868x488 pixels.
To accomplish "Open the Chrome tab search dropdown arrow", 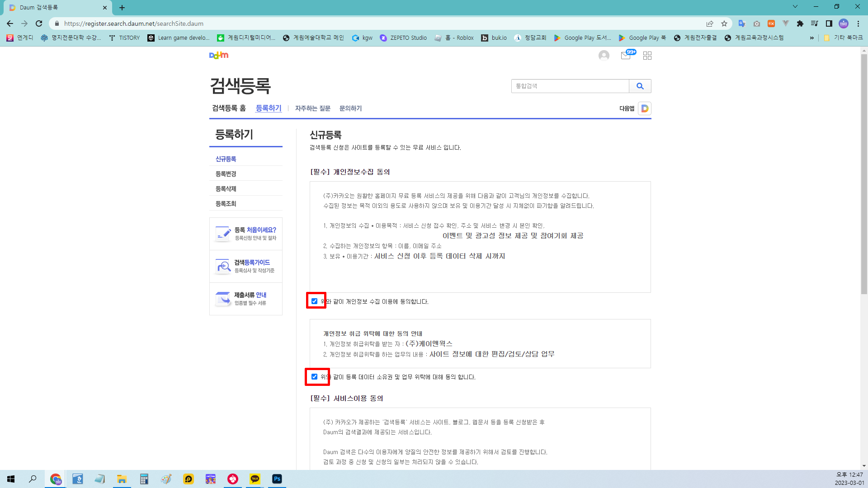I will point(795,7).
